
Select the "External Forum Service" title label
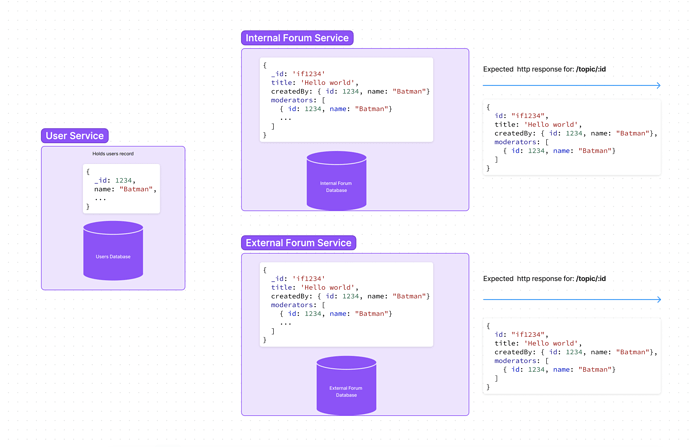click(298, 243)
